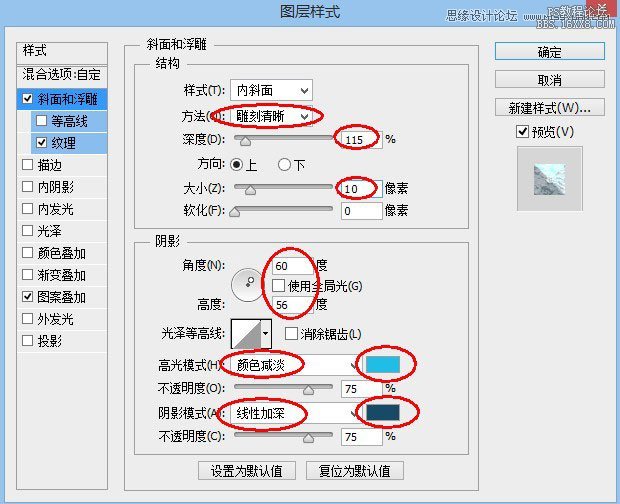Enable the 外发光 checkbox
Viewport: 620px width, 504px height.
pyautogui.click(x=27, y=318)
